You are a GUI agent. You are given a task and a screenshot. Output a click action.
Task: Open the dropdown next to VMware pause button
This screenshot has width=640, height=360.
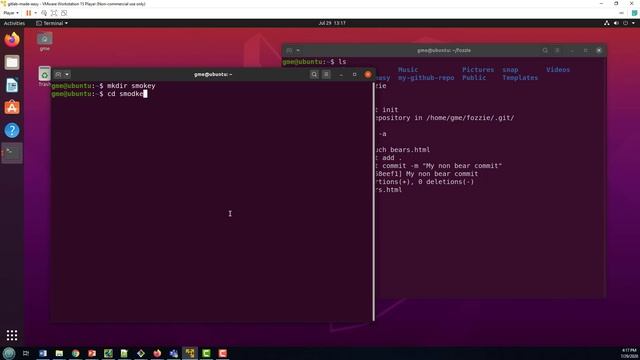point(36,13)
